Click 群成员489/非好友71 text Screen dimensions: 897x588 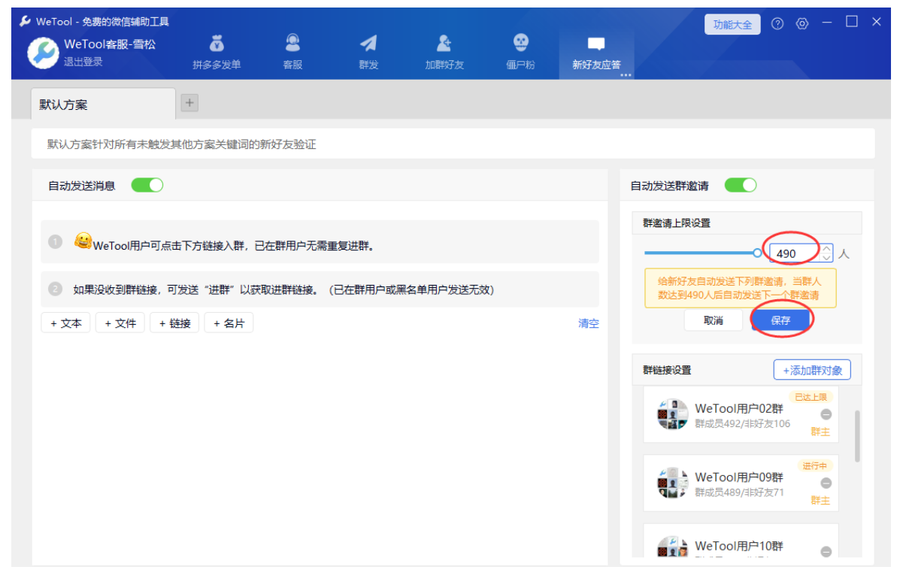[740, 493]
